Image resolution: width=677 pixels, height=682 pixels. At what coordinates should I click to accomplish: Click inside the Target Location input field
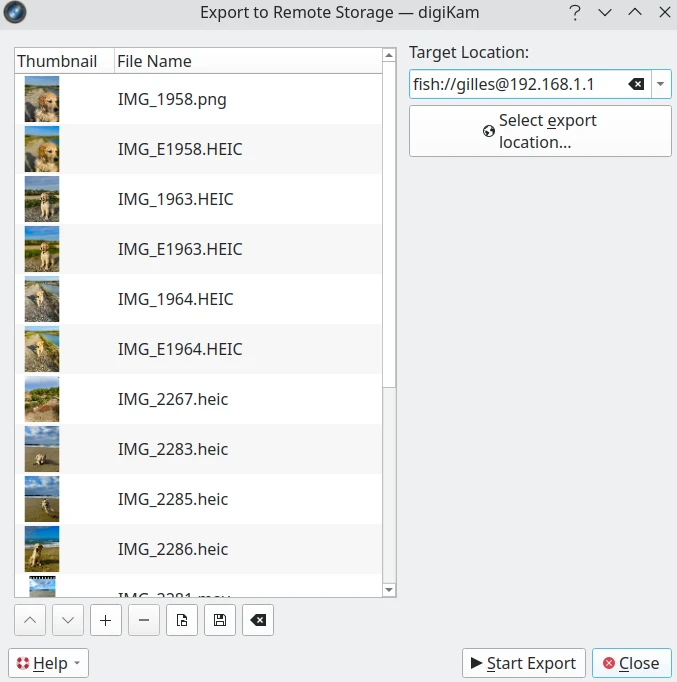(x=515, y=84)
